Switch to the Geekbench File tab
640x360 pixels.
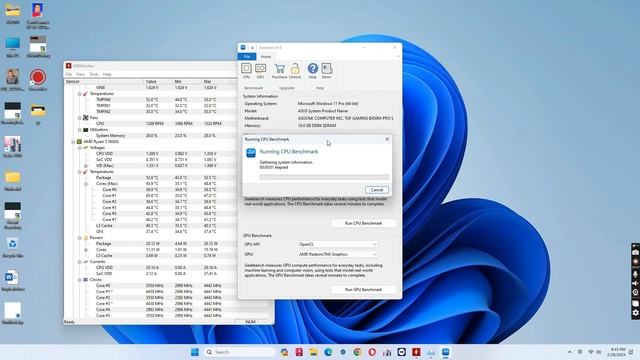(x=247, y=57)
